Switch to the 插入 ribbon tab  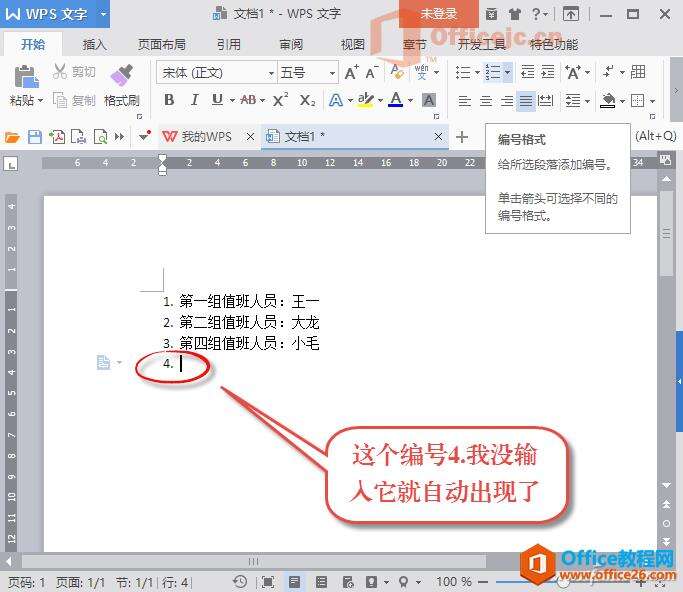tap(95, 44)
